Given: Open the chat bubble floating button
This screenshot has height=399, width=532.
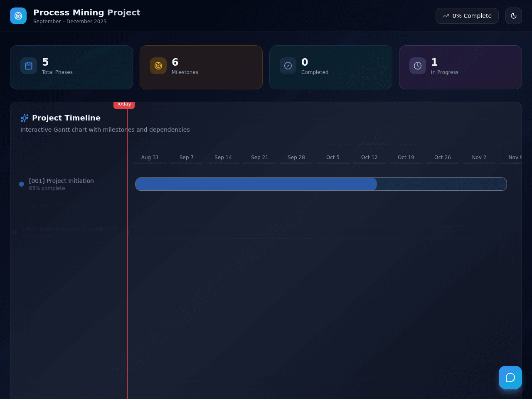Looking at the screenshot, I should (x=510, y=377).
